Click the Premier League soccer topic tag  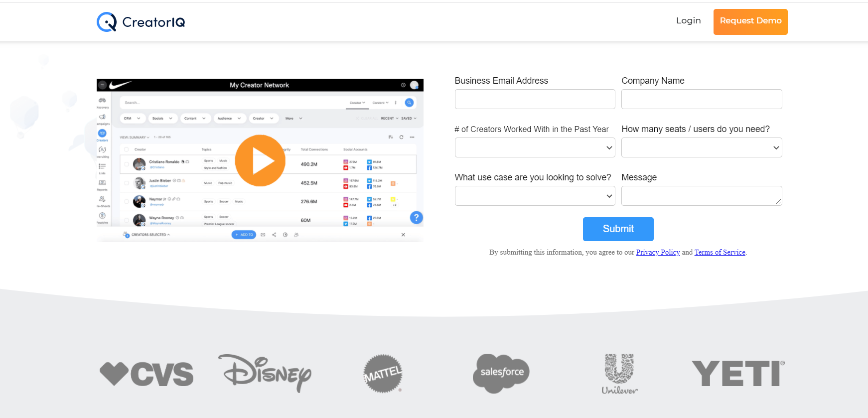(219, 224)
